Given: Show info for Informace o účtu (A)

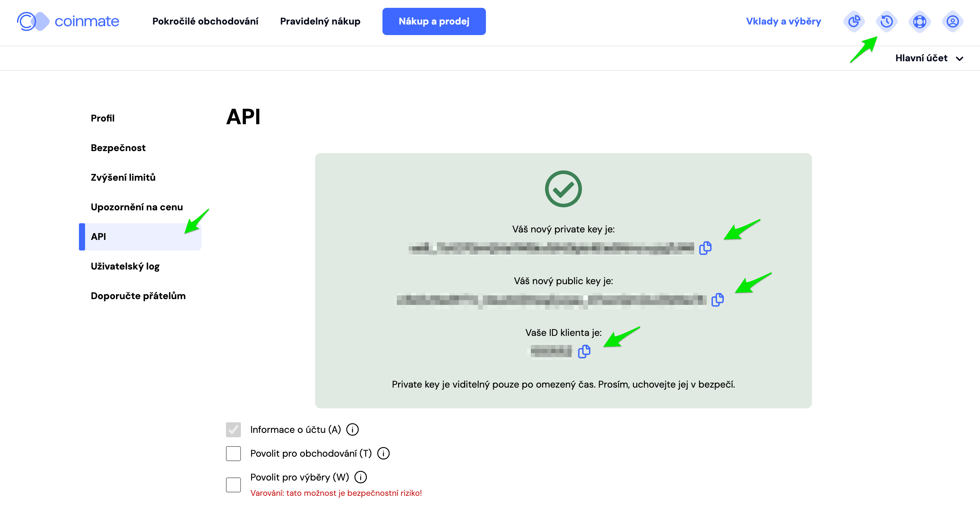Looking at the screenshot, I should (352, 429).
